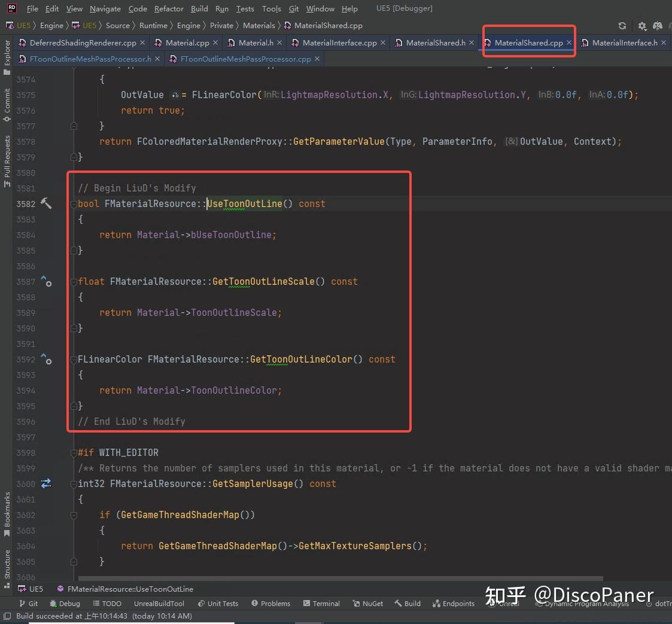Collapse the #if WITH_EDITOR block fold

coord(74,452)
